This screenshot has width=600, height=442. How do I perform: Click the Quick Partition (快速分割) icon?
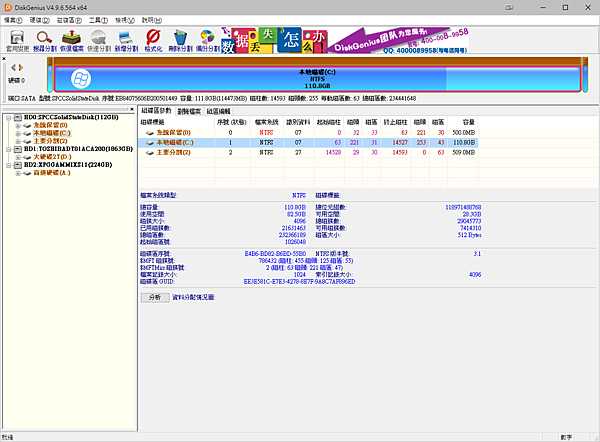(99, 40)
